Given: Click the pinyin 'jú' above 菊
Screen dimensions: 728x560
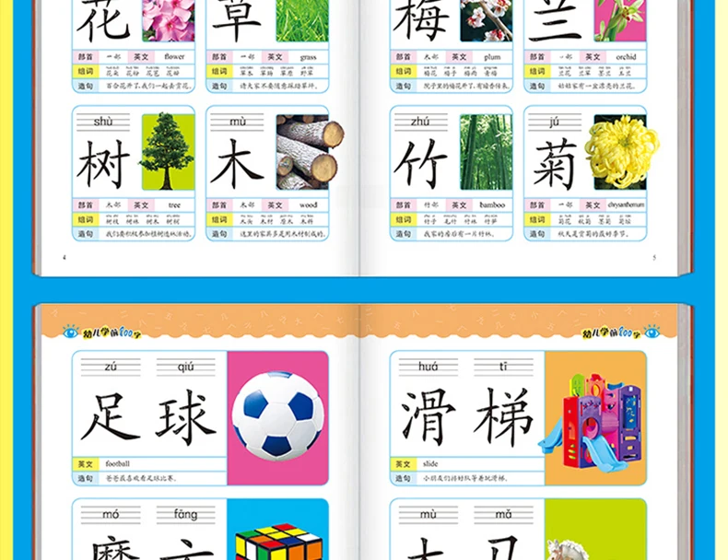Looking at the screenshot, I should pos(554,122).
